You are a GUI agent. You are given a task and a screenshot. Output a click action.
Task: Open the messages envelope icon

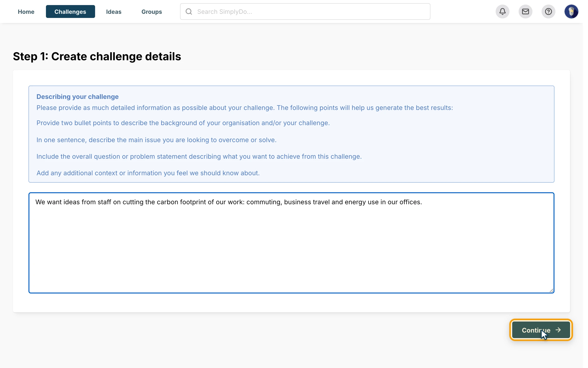(525, 11)
